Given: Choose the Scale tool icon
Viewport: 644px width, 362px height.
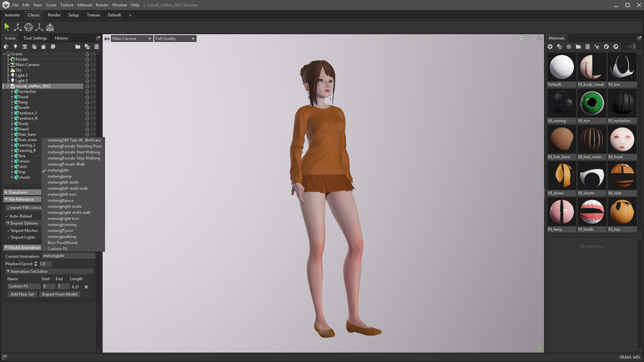Looking at the screenshot, I should tap(39, 27).
